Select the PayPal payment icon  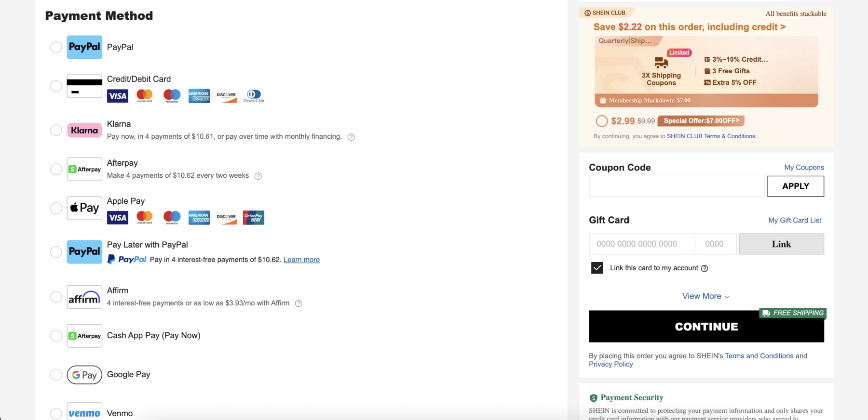tap(84, 47)
